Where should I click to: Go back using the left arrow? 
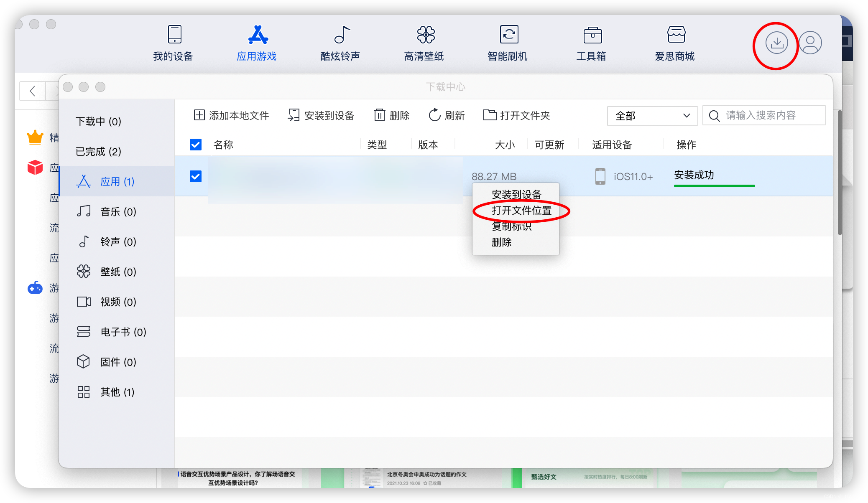[32, 91]
